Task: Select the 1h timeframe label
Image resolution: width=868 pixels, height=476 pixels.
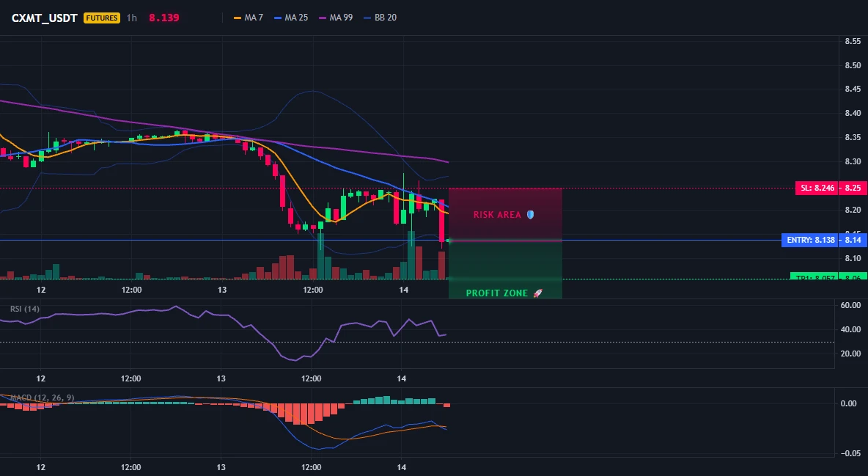Action: click(132, 18)
